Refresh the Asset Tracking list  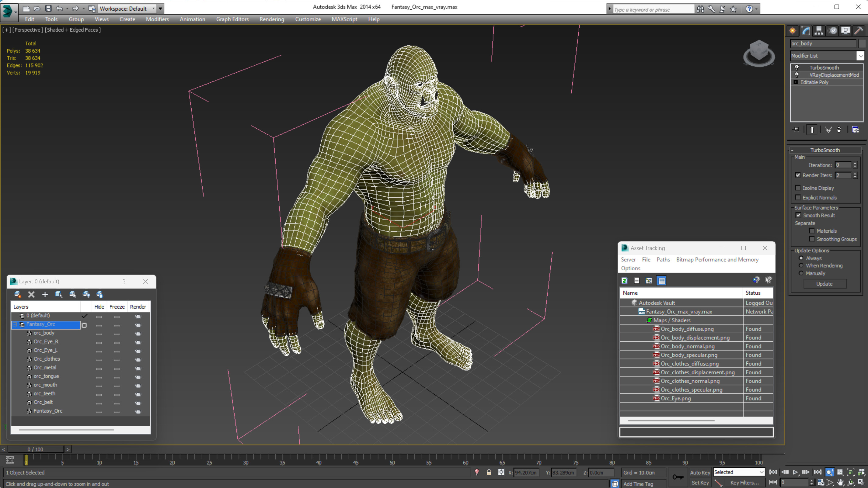[624, 281]
